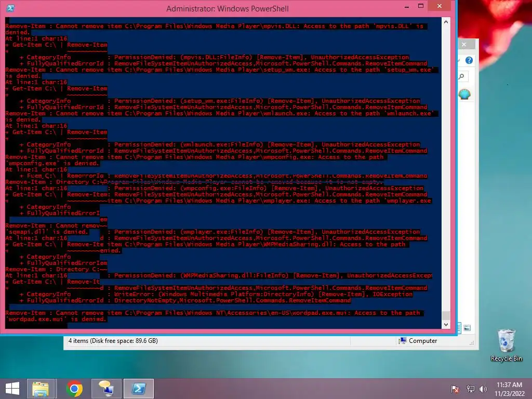Switch to PowerShell via its taskbar icon
This screenshot has height=399, width=532.
coord(138,389)
